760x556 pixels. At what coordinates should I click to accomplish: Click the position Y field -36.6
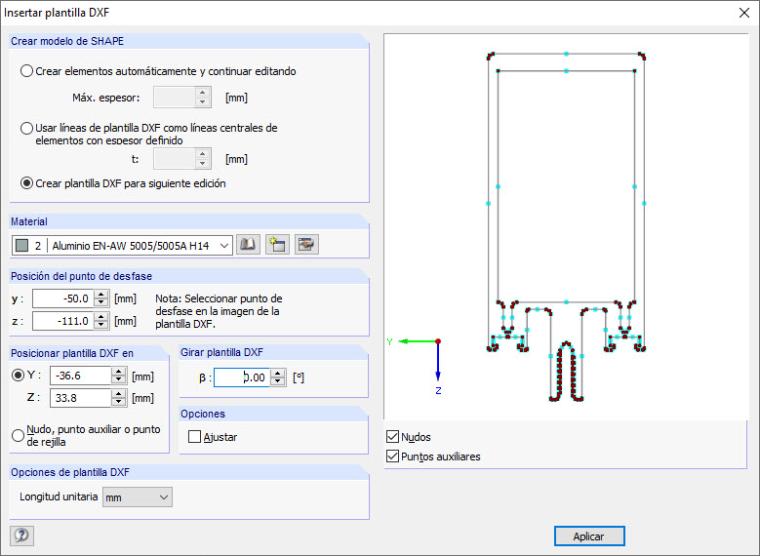(x=80, y=376)
